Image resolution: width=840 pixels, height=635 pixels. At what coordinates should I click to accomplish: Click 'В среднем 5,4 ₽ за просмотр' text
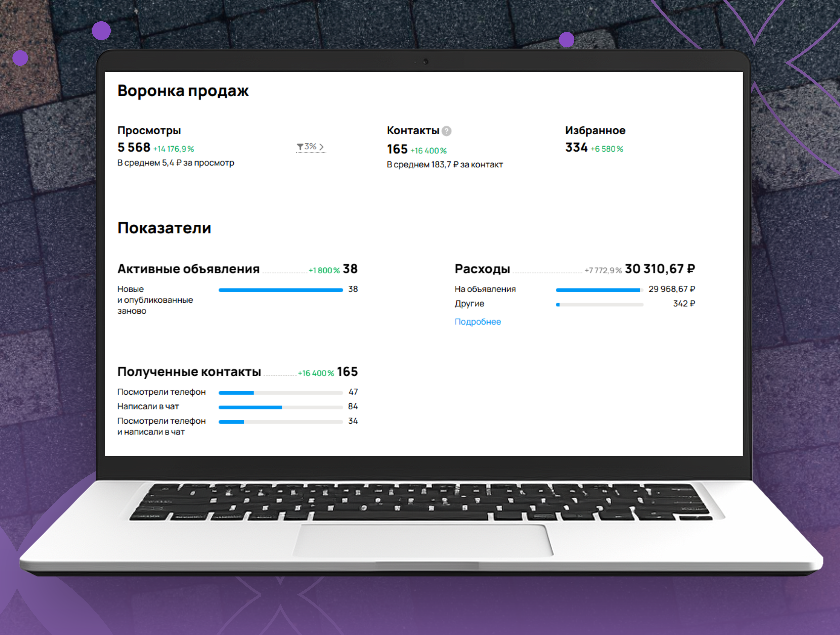coord(176,163)
